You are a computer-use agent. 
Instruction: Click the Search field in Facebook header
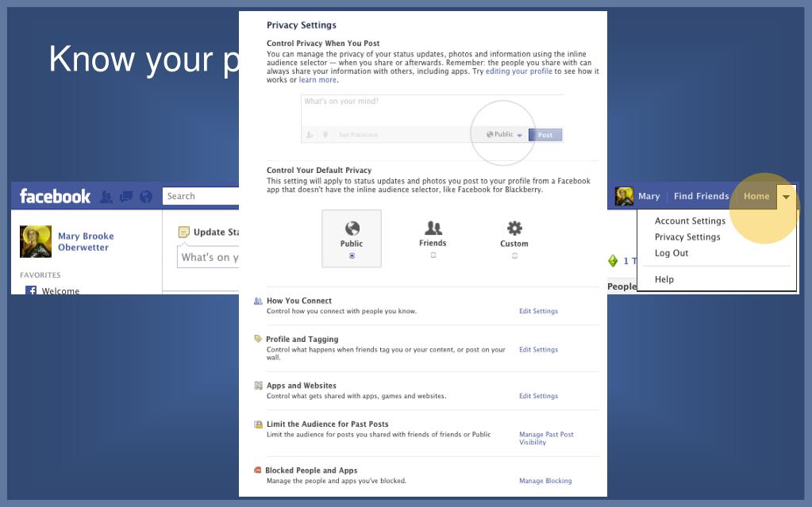click(x=201, y=196)
